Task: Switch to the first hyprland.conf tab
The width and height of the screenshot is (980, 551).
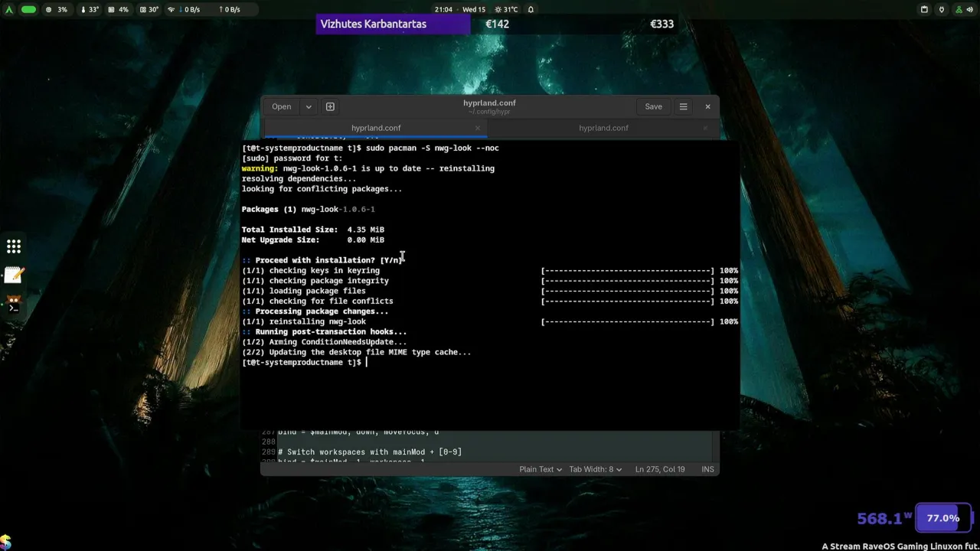Action: tap(376, 128)
